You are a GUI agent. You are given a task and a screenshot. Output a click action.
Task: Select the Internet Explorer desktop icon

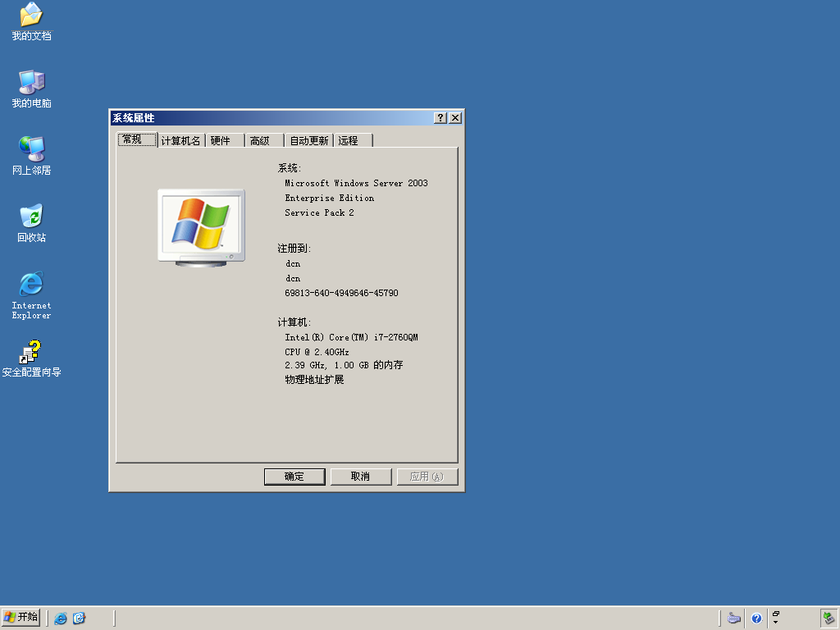tap(31, 295)
